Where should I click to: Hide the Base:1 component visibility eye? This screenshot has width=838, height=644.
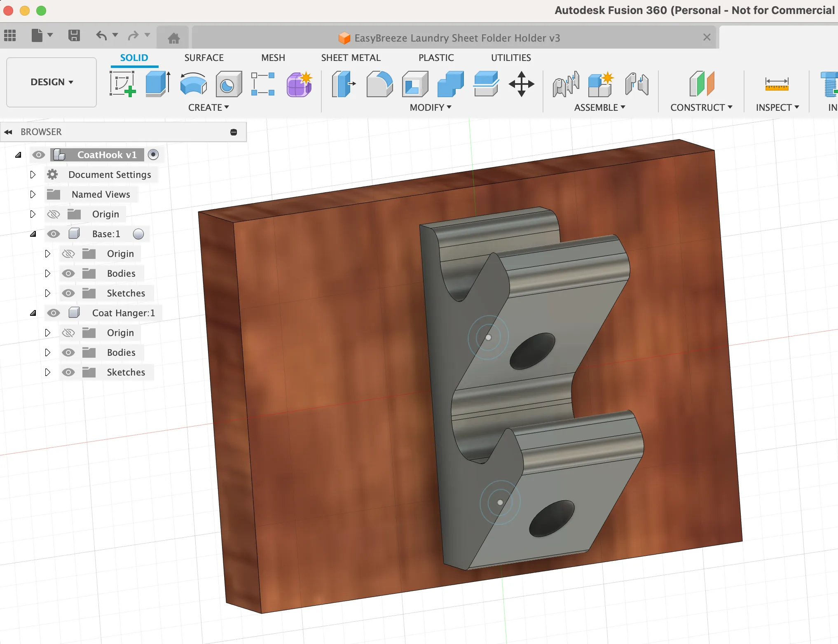(54, 234)
